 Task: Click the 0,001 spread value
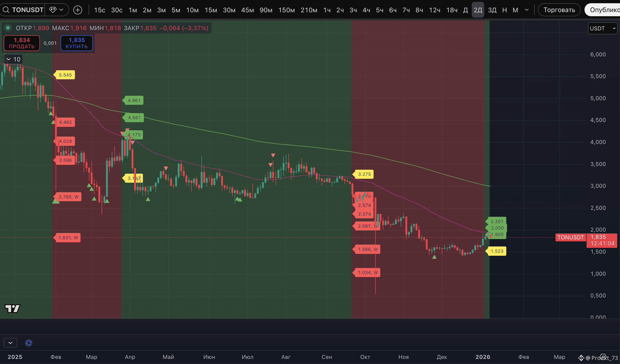pyautogui.click(x=50, y=43)
